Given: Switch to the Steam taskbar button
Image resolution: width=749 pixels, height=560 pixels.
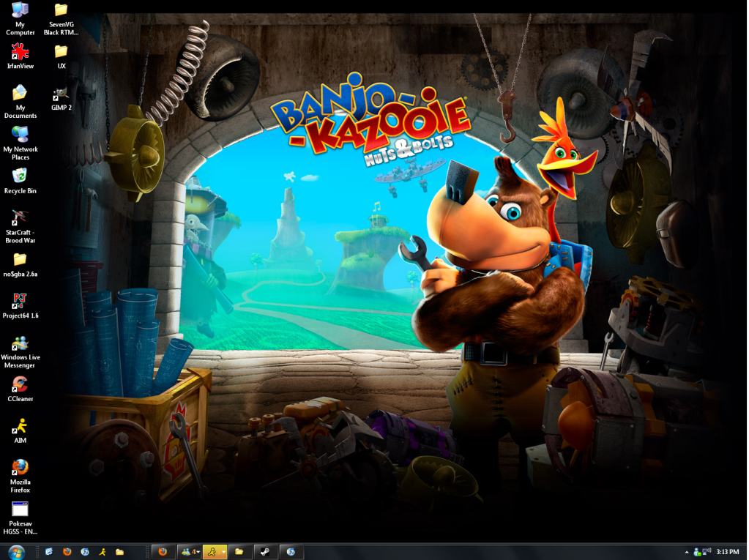Looking at the screenshot, I should [x=264, y=552].
